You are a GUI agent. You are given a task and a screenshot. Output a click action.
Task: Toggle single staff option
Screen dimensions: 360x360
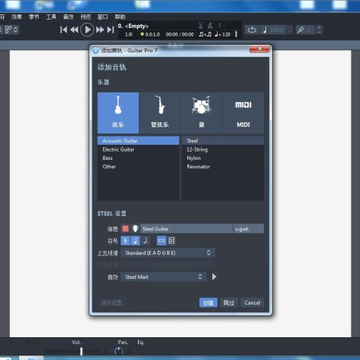pos(161,240)
